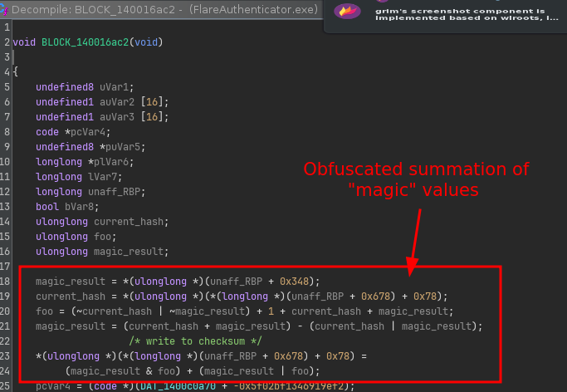Click the auVar2 array variable declaration
Viewport: 567px width, 392px height.
[x=117, y=102]
